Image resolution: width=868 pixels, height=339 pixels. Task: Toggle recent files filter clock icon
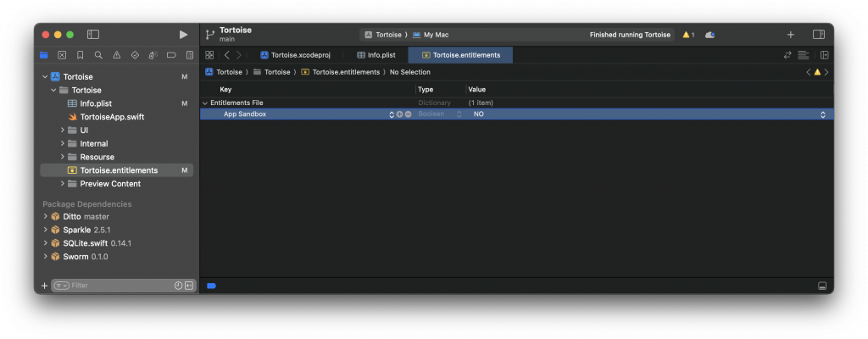click(178, 286)
